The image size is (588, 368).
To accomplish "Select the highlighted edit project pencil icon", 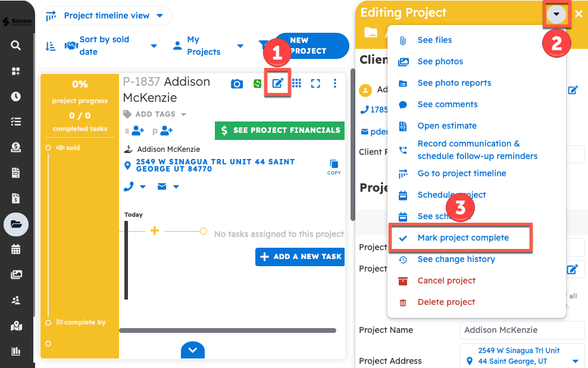I will 277,83.
